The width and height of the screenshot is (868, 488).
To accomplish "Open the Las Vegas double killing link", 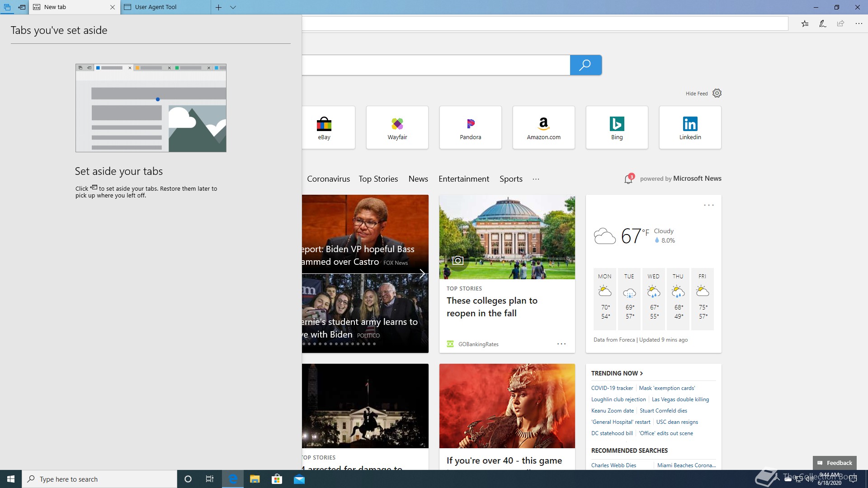I will 680,399.
